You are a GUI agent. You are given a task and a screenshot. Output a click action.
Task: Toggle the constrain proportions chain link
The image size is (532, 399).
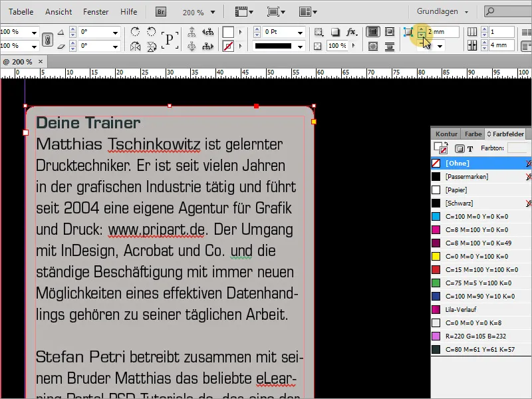[x=47, y=40]
